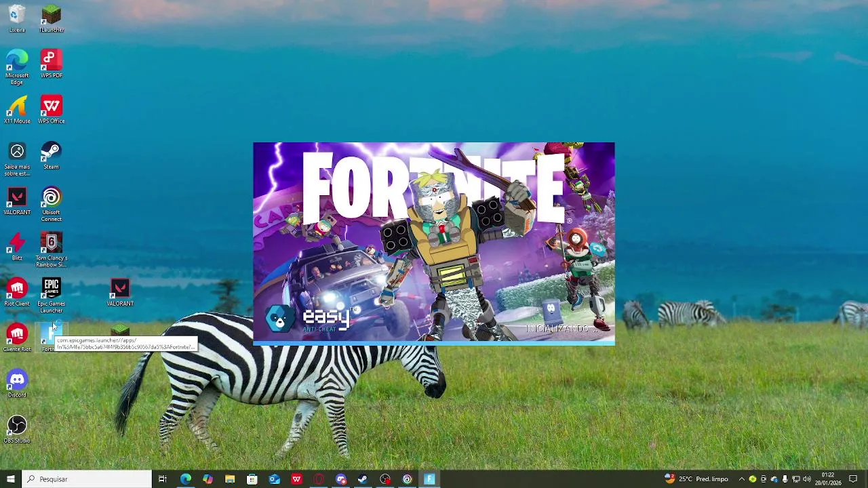Viewport: 868px width, 488px height.
Task: Click the Pesquisar search box in taskbar
Action: tap(87, 479)
